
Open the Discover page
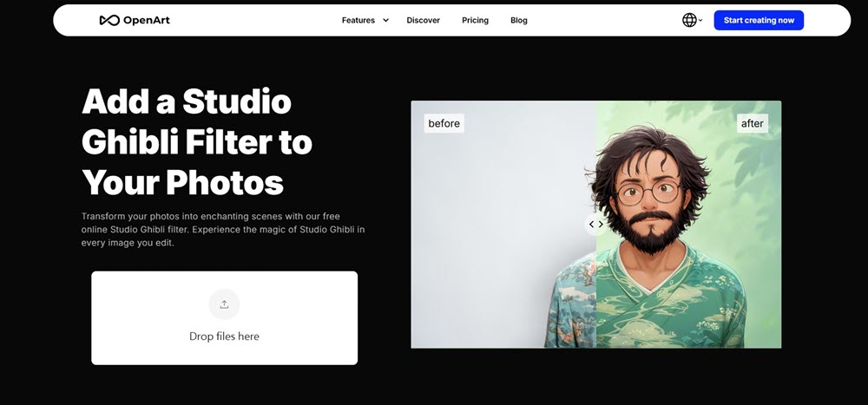click(x=423, y=21)
